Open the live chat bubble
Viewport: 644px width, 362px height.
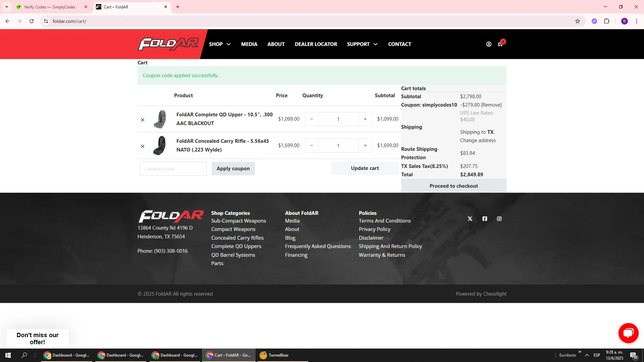pyautogui.click(x=628, y=333)
